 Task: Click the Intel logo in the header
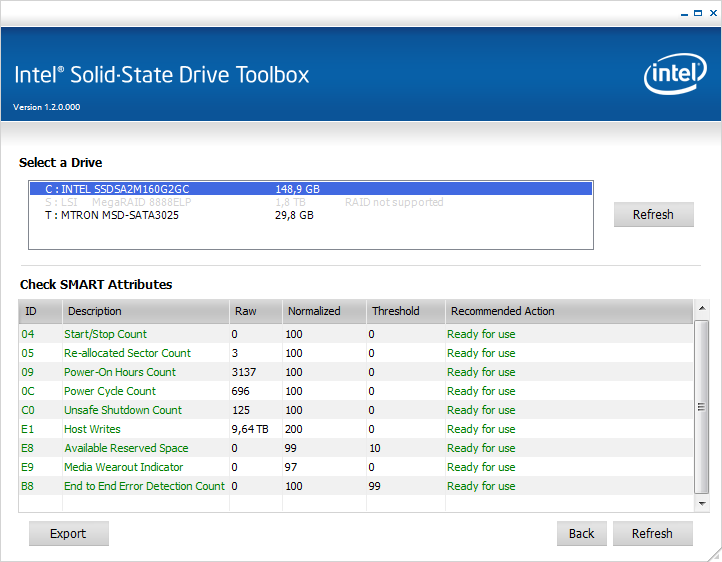pos(675,74)
